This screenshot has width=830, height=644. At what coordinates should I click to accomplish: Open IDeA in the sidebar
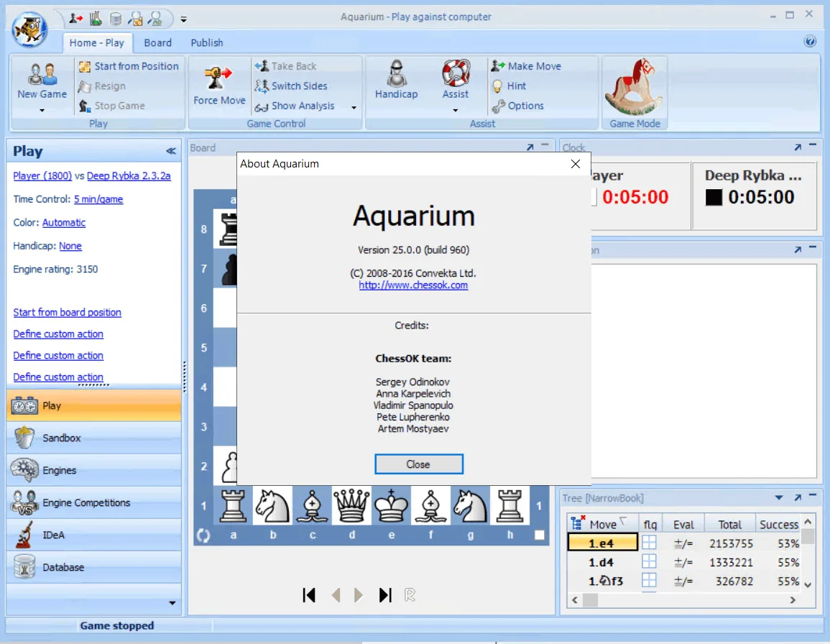click(x=93, y=535)
